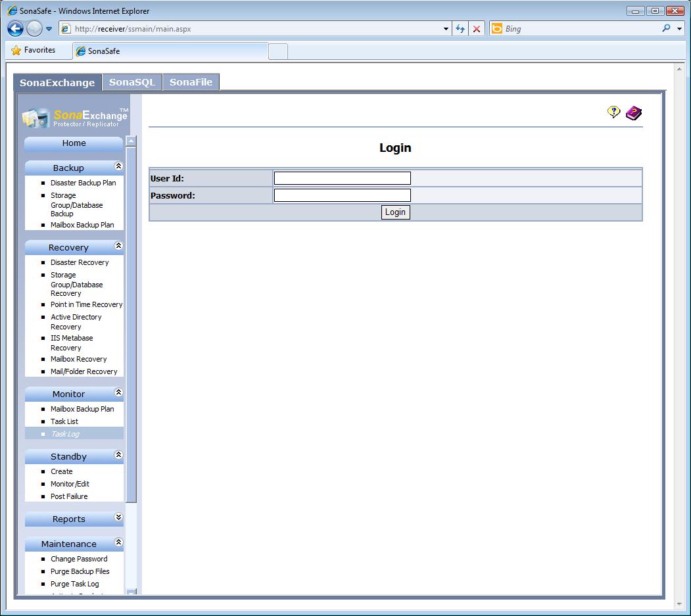The height and width of the screenshot is (616, 691).
Task: Click the Favorites star icon
Action: (16, 51)
